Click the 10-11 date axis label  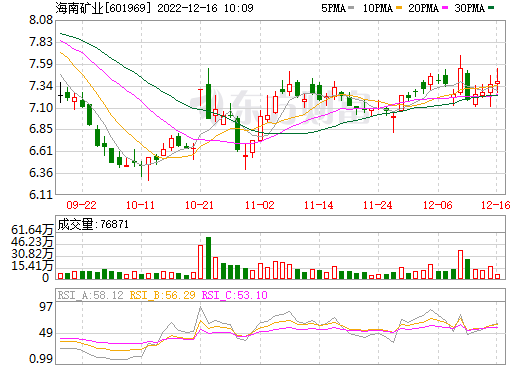tap(140, 205)
